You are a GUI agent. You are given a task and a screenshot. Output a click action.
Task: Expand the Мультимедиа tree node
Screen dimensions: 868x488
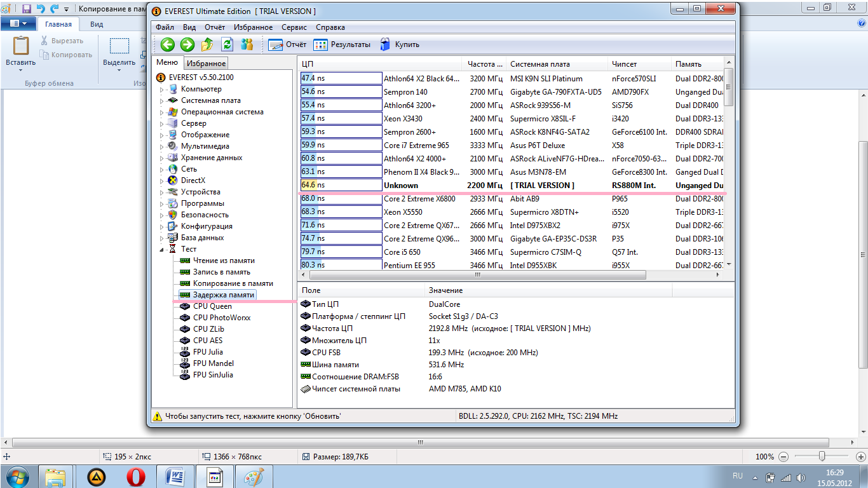[x=161, y=147]
